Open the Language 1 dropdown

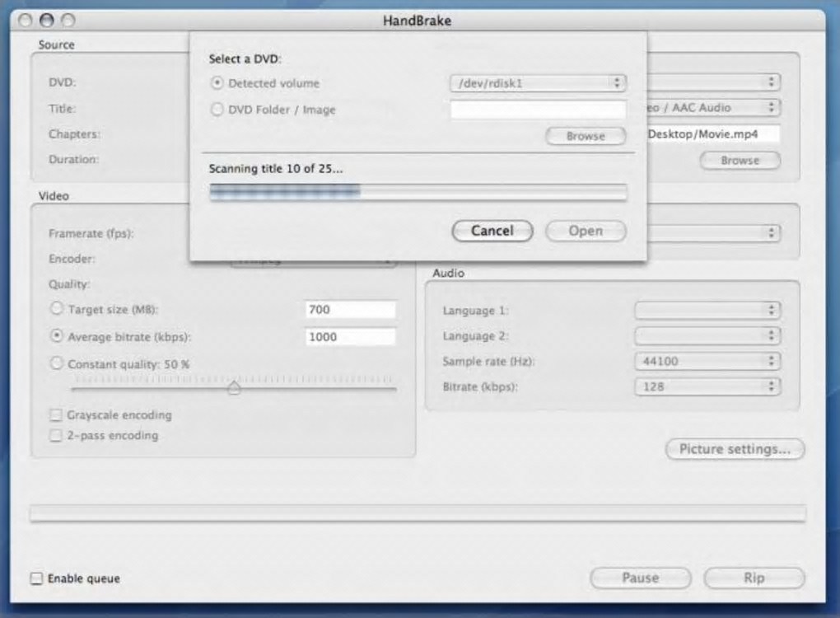pos(707,310)
